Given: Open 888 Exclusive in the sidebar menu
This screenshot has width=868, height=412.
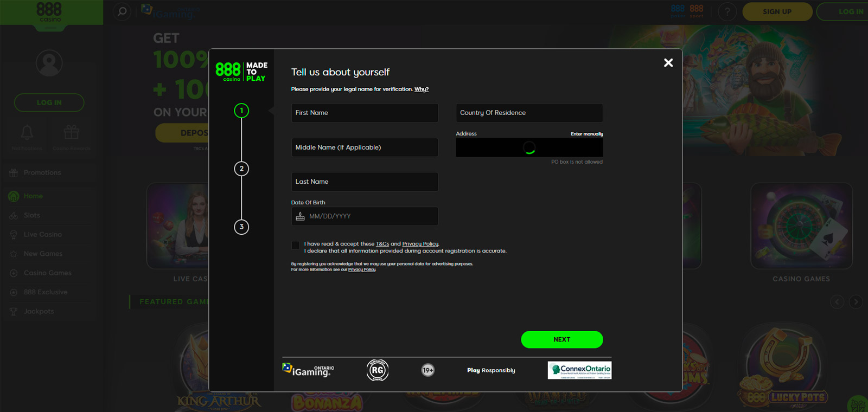Looking at the screenshot, I should coord(49,292).
